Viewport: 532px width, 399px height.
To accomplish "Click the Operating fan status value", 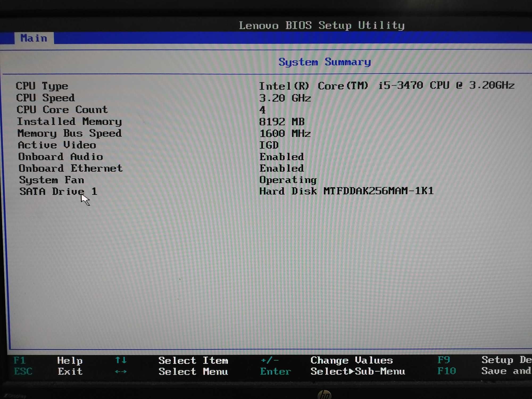I will point(288,180).
